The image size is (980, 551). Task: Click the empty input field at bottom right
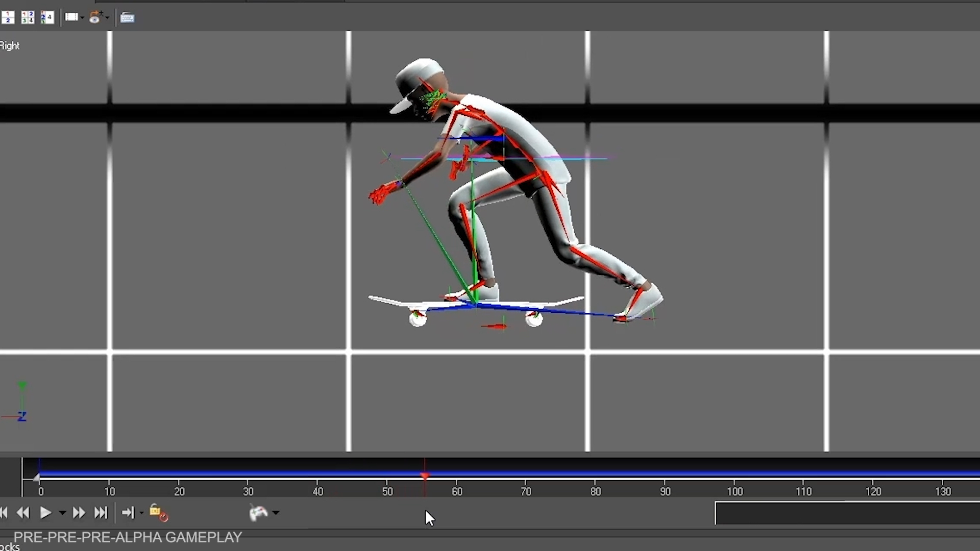(847, 513)
